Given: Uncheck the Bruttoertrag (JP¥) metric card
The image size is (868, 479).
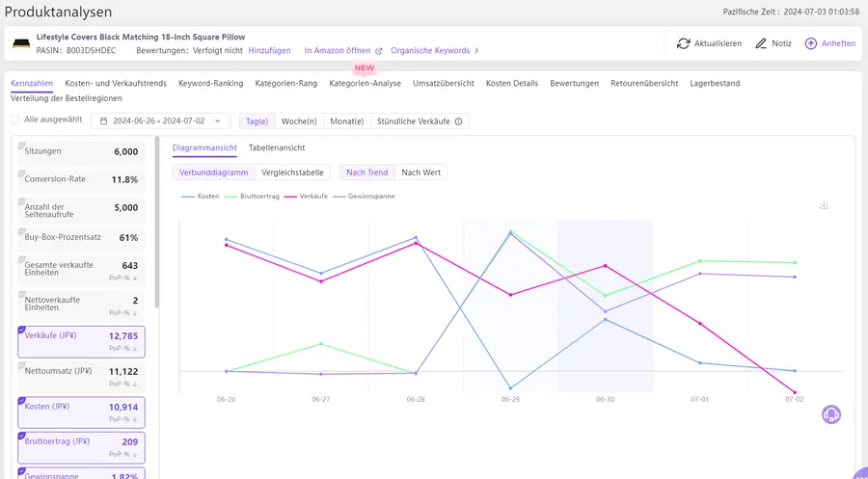Looking at the screenshot, I should [x=21, y=436].
